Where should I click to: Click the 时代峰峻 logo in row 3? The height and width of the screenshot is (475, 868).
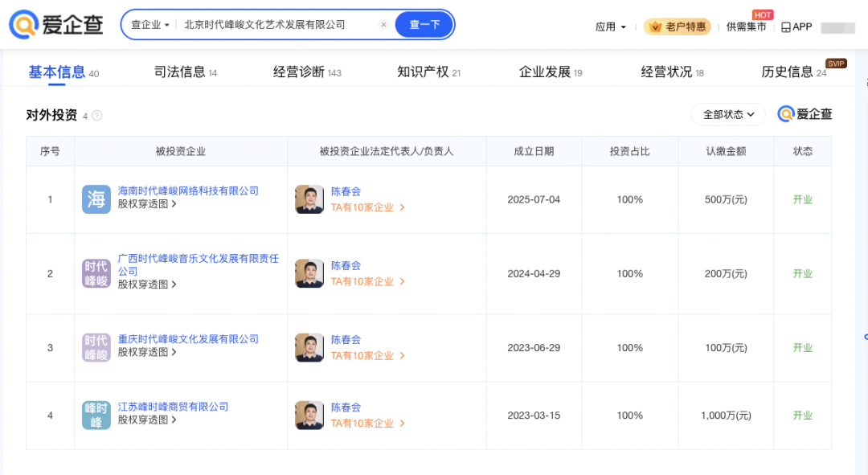96,348
